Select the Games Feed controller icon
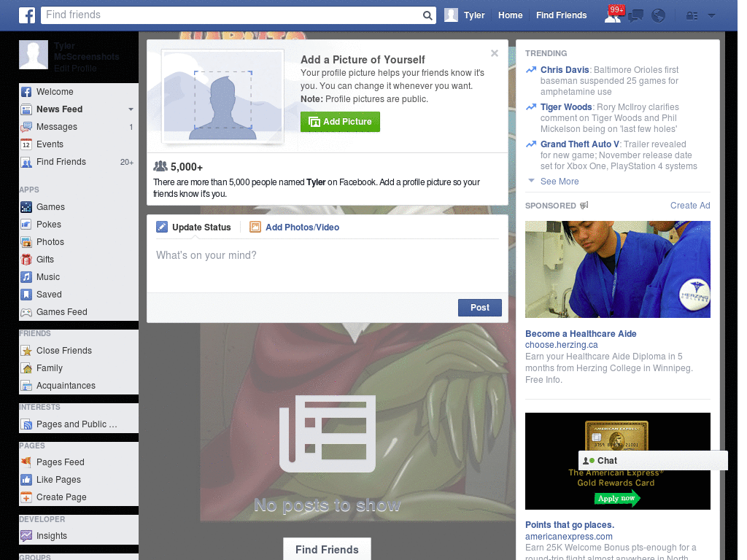Image resolution: width=747 pixels, height=560 pixels. 26,311
